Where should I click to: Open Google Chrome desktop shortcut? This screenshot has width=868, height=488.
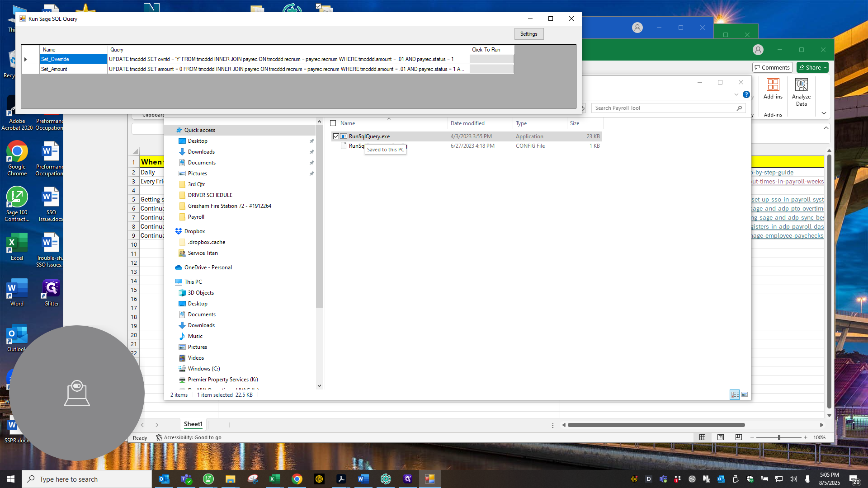point(17,158)
